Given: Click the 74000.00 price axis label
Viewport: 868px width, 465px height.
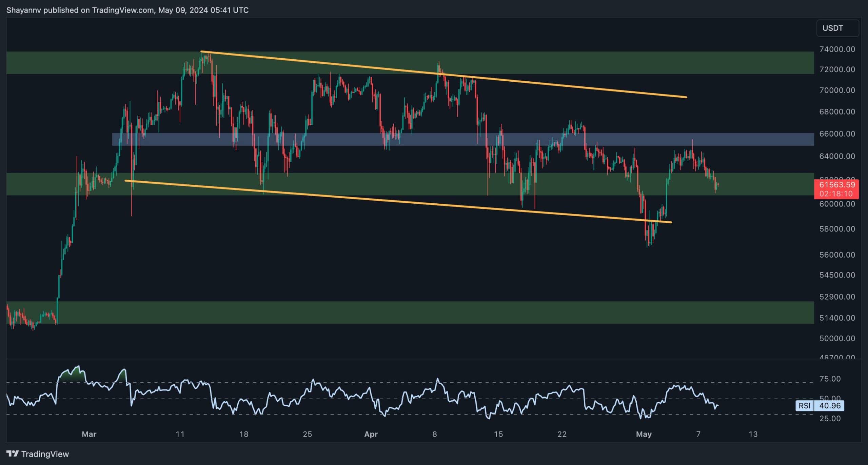Looking at the screenshot, I should point(837,49).
